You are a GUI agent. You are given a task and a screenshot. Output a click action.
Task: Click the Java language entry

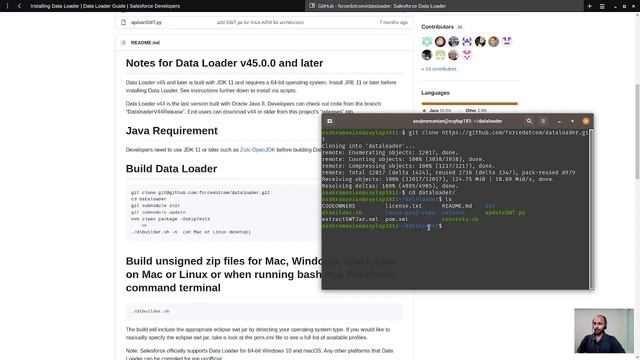[x=437, y=111]
